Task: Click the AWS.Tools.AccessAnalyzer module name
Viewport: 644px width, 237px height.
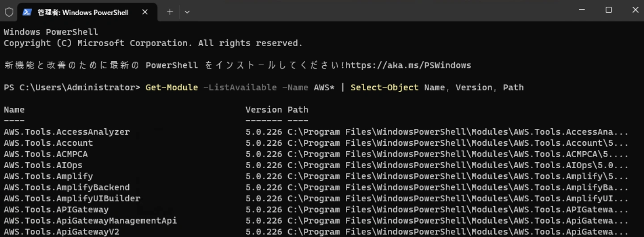Action: pos(67,132)
